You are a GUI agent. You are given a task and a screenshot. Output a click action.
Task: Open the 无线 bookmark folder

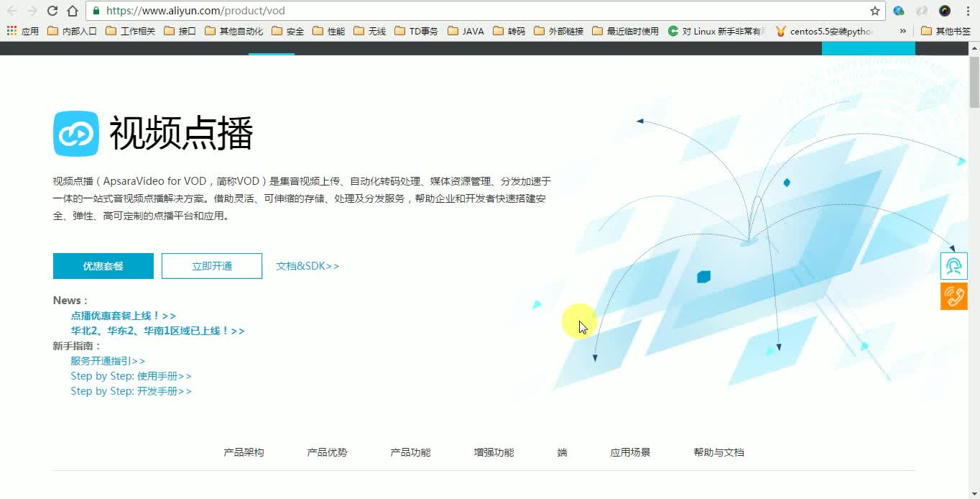(x=369, y=31)
